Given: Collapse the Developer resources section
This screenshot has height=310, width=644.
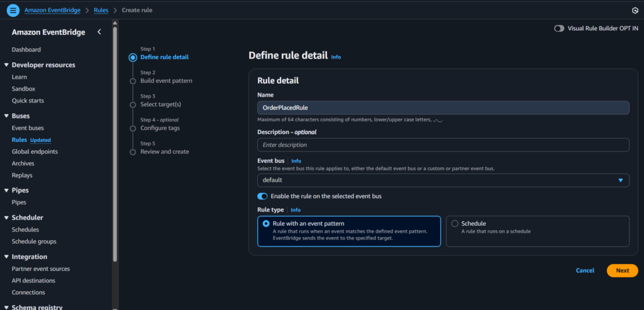Looking at the screenshot, I should (6, 65).
